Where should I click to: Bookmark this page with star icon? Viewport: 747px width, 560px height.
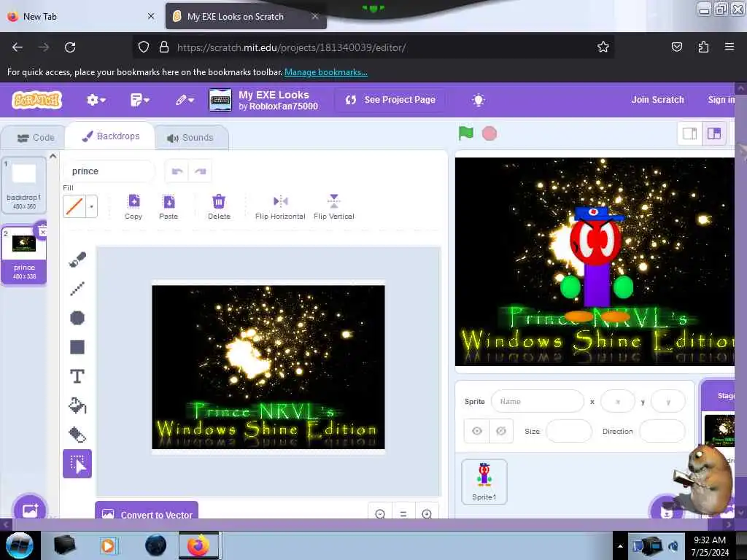coord(603,47)
